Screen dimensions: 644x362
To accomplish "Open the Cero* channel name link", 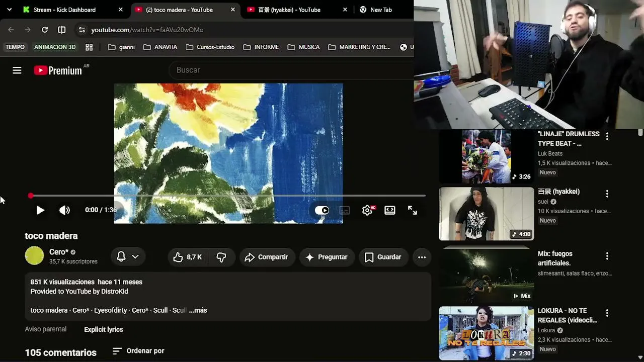I will (x=59, y=252).
